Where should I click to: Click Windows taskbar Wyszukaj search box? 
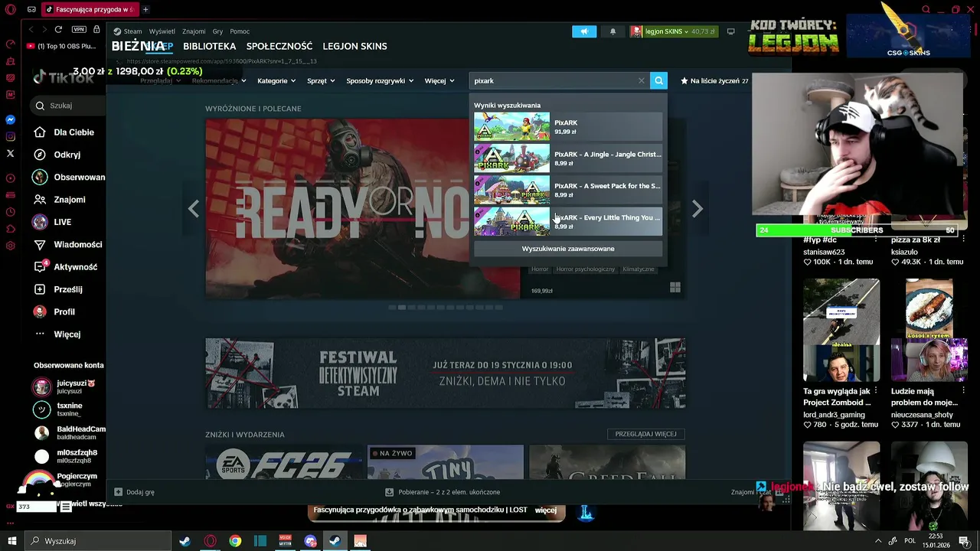99,541
